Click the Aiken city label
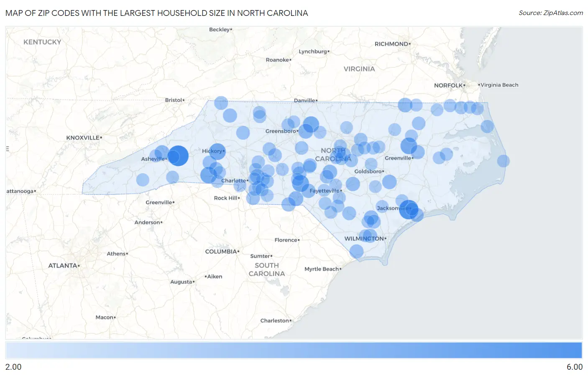588x376 pixels. point(215,276)
